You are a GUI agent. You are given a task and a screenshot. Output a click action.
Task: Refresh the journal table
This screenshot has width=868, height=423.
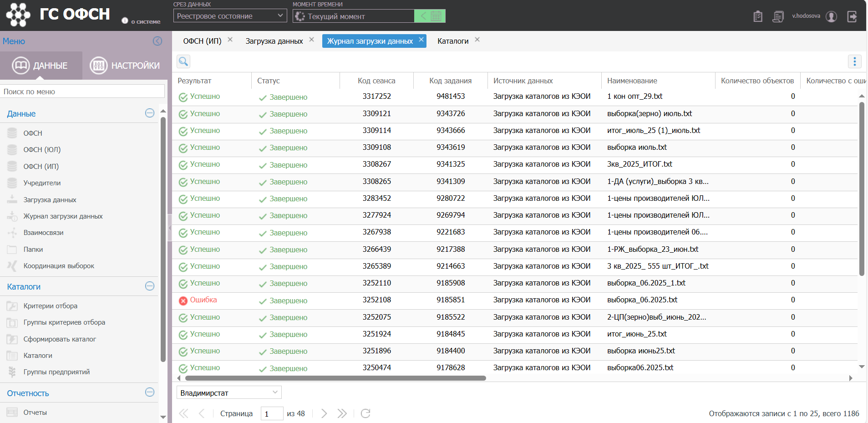(x=365, y=413)
